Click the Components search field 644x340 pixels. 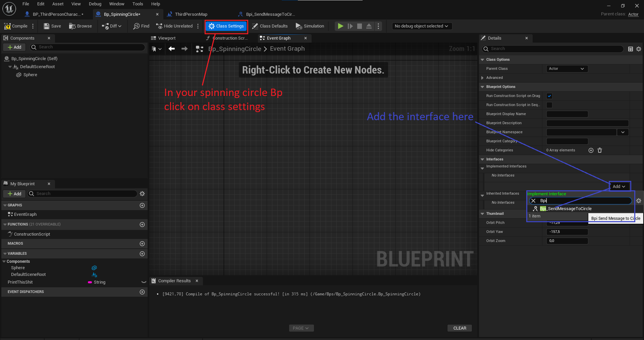click(x=88, y=47)
